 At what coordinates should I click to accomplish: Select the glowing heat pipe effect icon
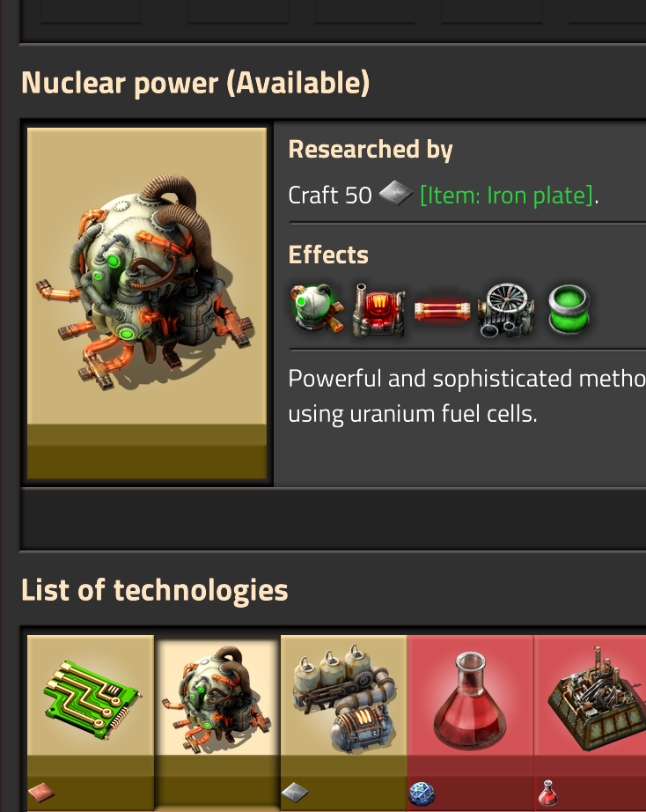(x=443, y=311)
